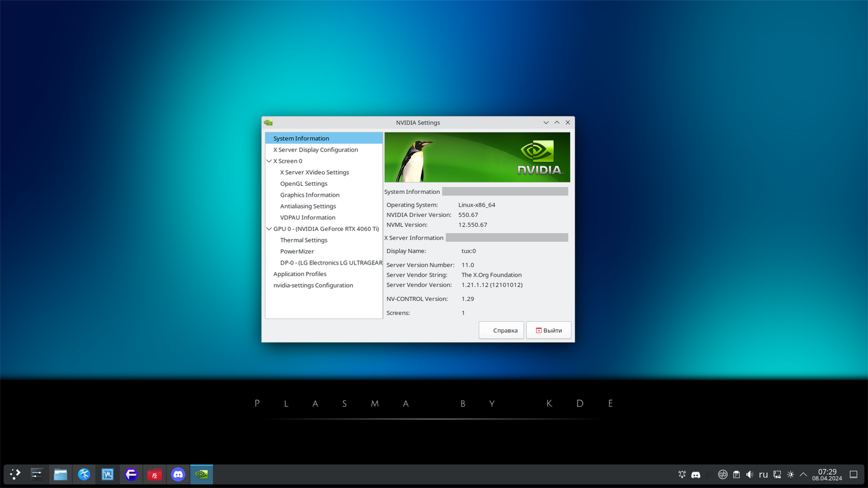The image size is (868, 488).
Task: Open the audio volume tray control
Action: [x=749, y=475]
